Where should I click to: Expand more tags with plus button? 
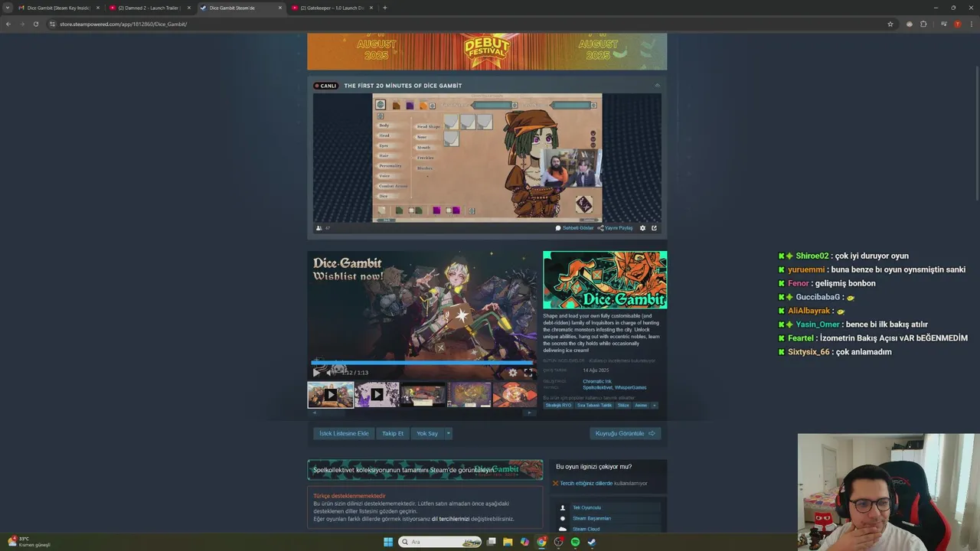pos(655,406)
